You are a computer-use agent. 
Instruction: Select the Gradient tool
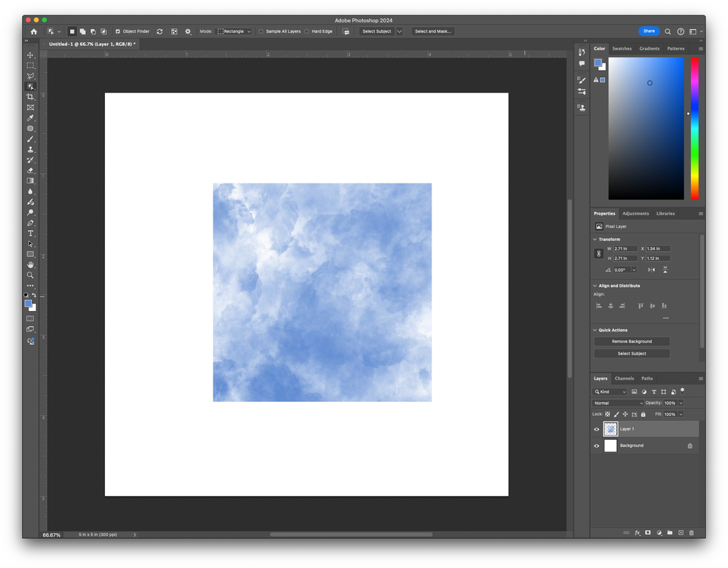pyautogui.click(x=30, y=181)
